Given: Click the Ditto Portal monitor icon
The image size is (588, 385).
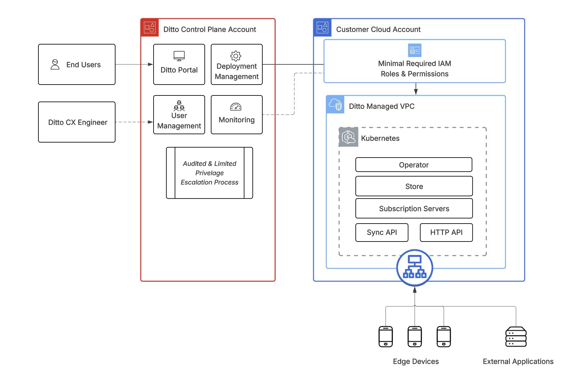Looking at the screenshot, I should click(179, 56).
